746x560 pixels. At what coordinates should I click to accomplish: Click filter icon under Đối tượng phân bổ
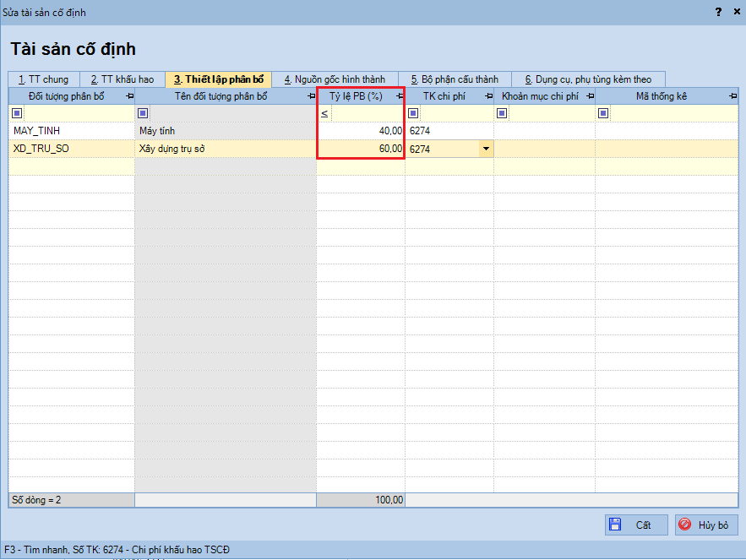pos(18,113)
